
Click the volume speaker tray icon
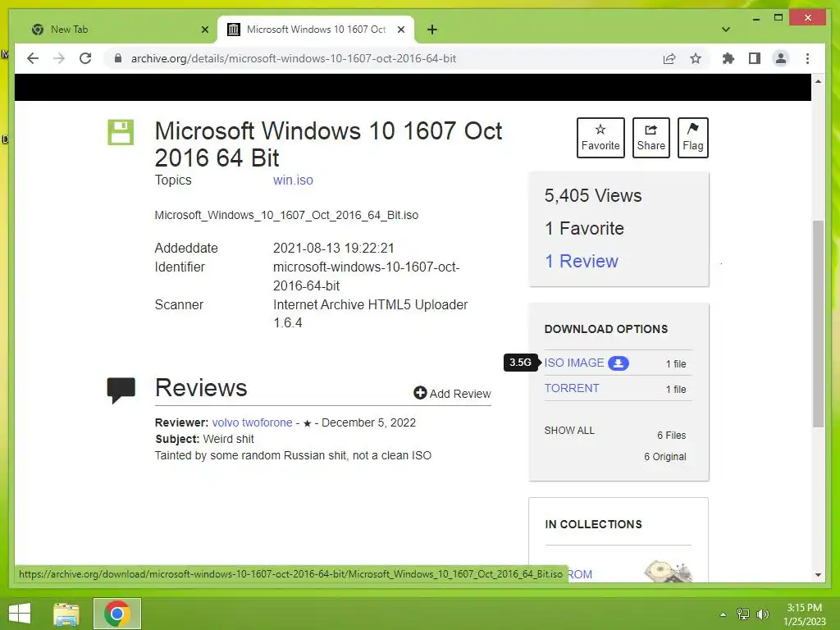(762, 614)
